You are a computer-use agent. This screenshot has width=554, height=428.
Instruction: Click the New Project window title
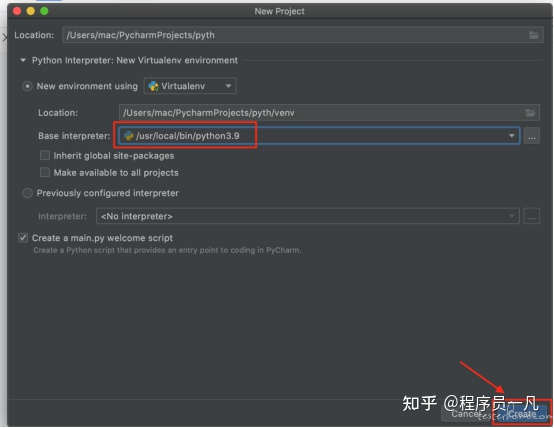(x=279, y=11)
